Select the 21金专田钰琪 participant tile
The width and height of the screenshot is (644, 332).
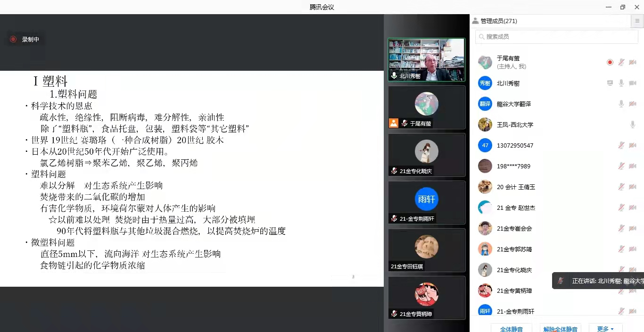click(x=426, y=250)
